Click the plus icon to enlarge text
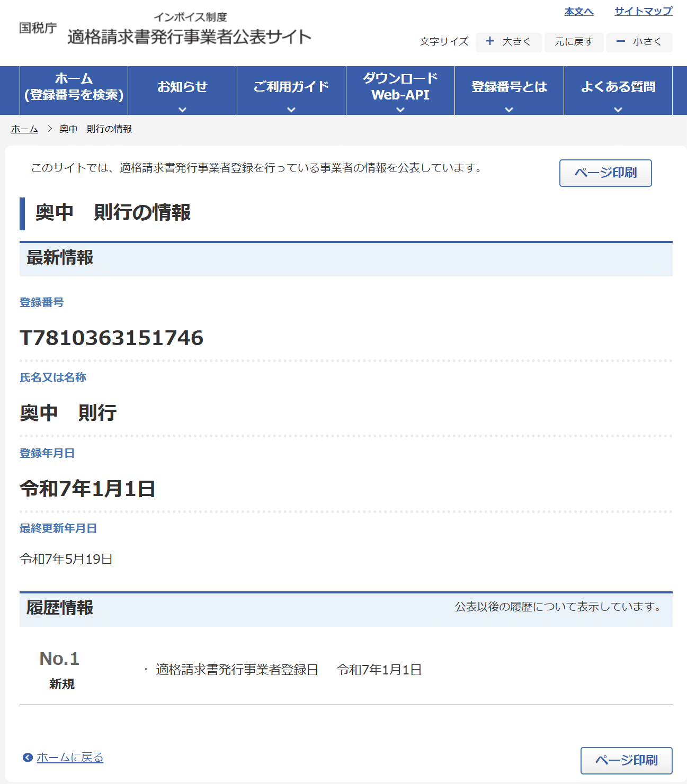The height and width of the screenshot is (784, 687). [x=490, y=41]
